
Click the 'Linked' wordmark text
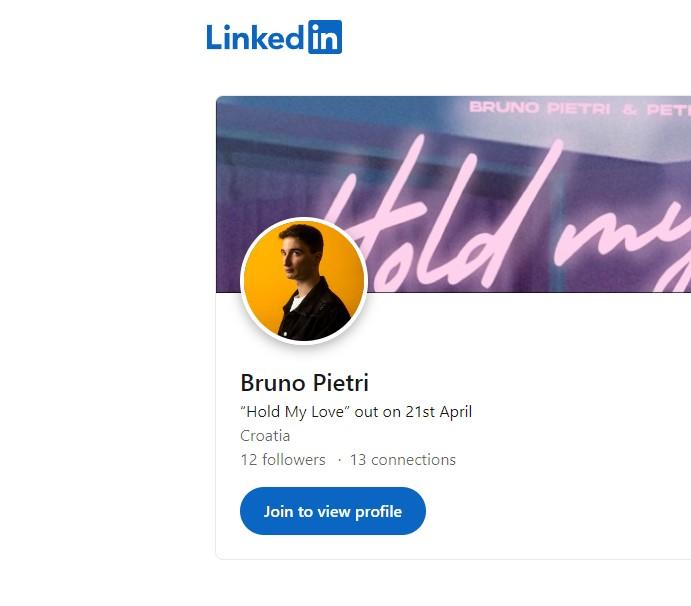coord(254,38)
